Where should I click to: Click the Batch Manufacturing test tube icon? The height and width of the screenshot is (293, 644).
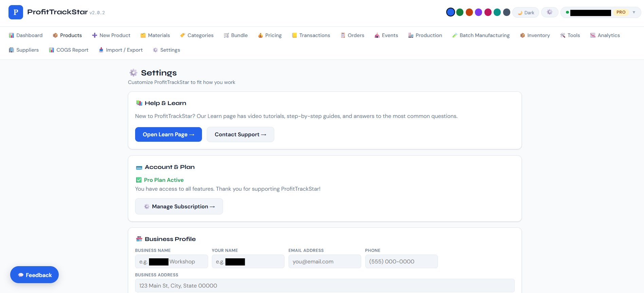[455, 35]
